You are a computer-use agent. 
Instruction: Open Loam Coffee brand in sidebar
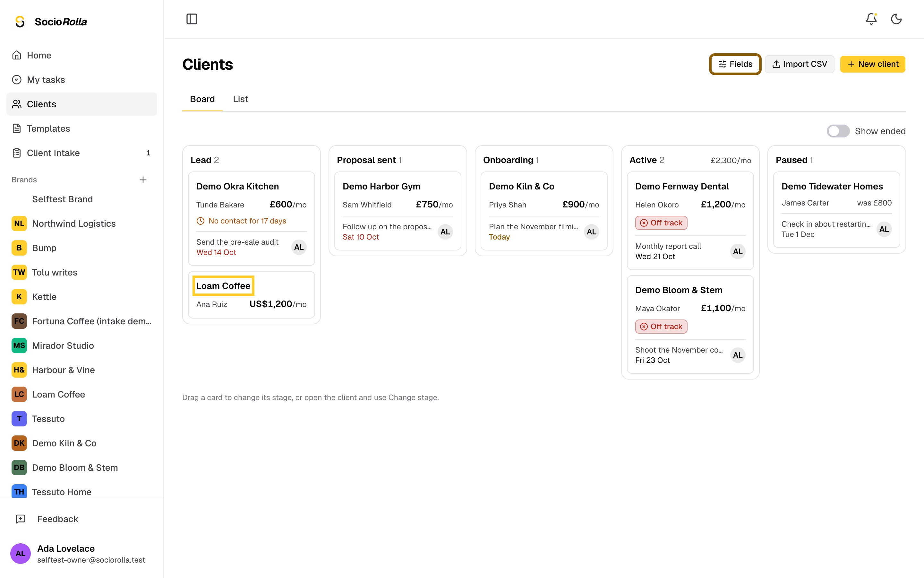[82, 394]
